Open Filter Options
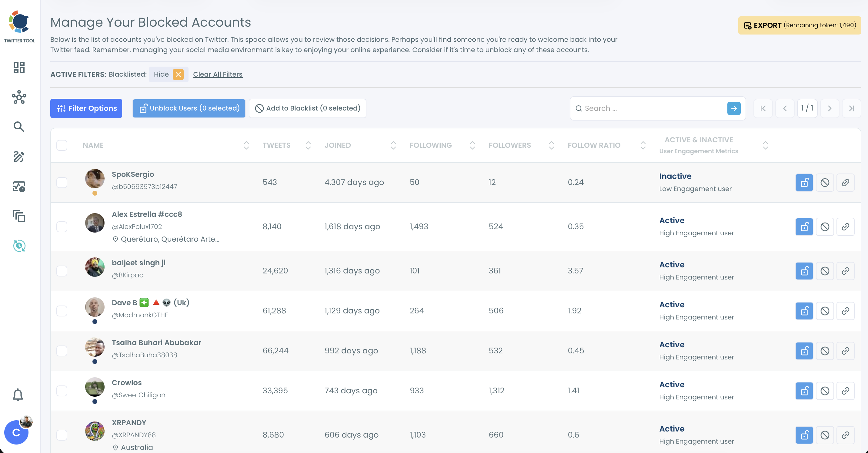Viewport: 868px width, 453px height. 86,108
